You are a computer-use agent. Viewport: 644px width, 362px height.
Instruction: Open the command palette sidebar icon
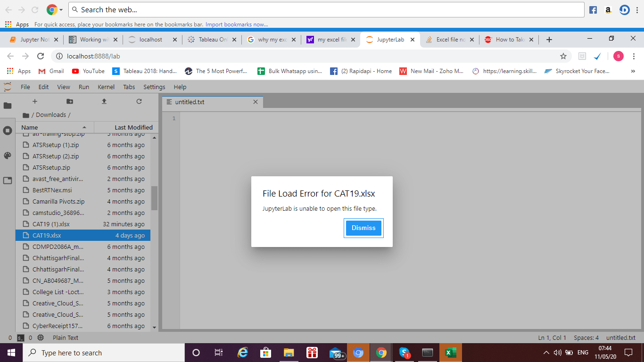[7, 156]
